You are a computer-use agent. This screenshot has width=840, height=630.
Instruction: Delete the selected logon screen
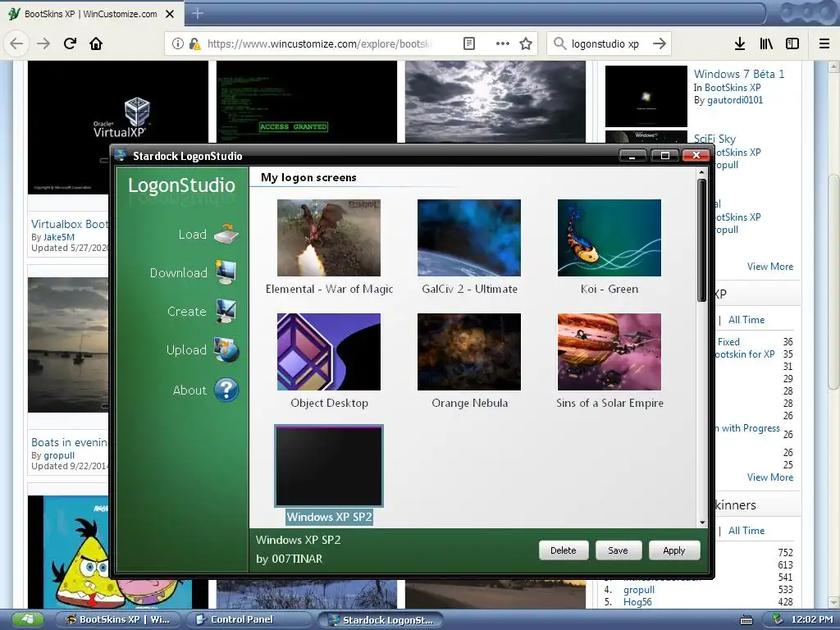click(x=563, y=550)
